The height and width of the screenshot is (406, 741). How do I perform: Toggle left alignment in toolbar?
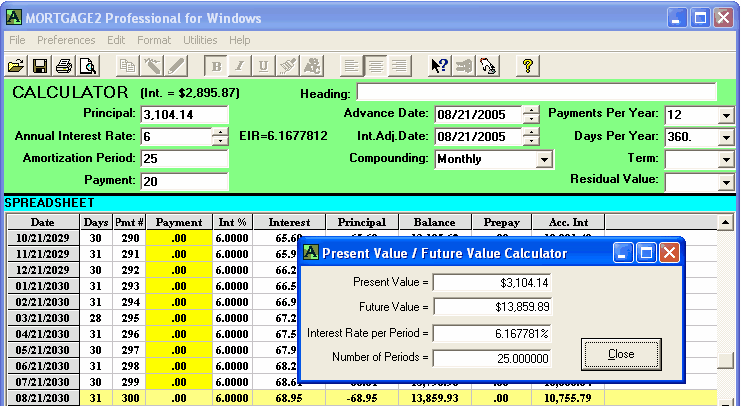(352, 66)
